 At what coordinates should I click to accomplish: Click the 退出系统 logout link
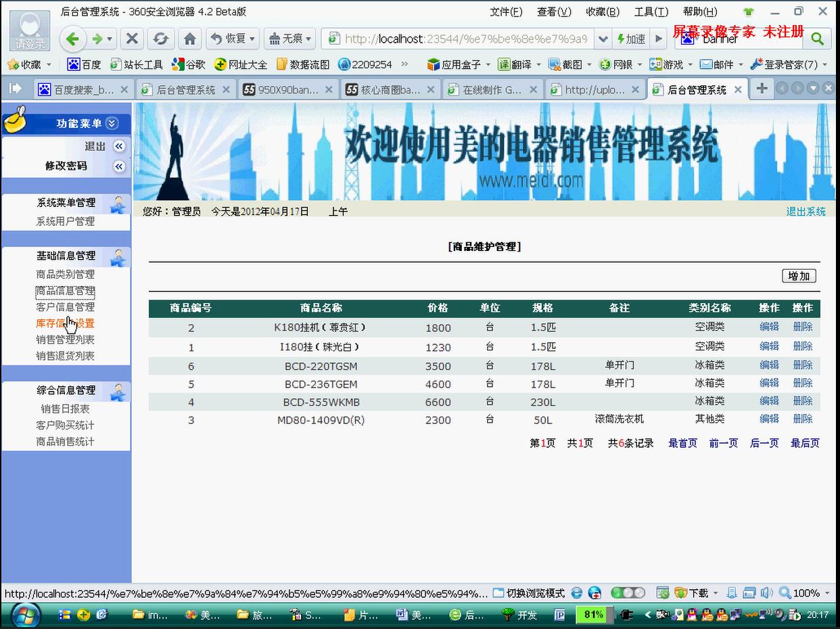pyautogui.click(x=806, y=212)
